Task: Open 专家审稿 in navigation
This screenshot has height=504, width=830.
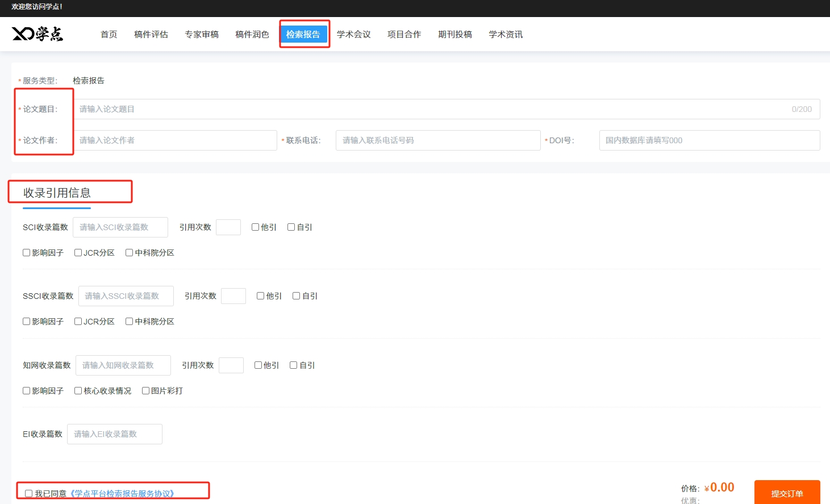Action: click(202, 34)
